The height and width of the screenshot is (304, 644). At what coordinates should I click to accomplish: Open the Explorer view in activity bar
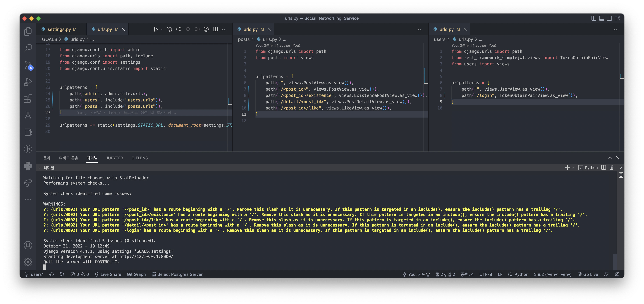(28, 31)
